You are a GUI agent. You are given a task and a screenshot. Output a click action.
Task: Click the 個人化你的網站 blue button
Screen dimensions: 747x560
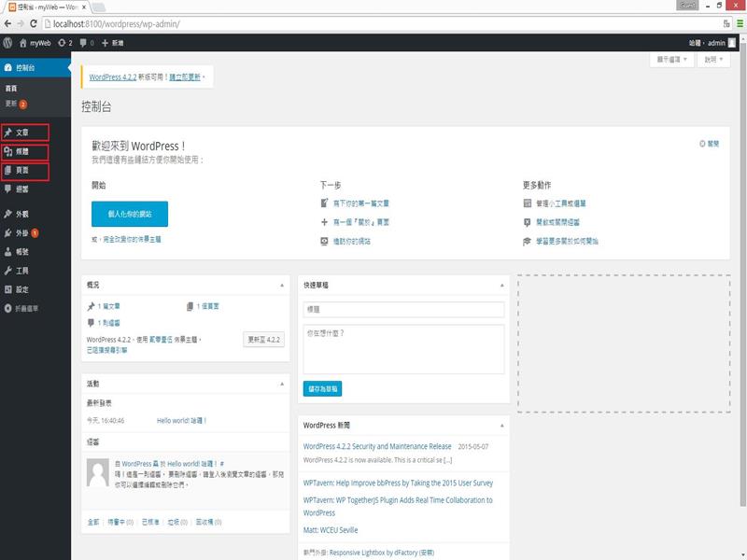coord(130,214)
